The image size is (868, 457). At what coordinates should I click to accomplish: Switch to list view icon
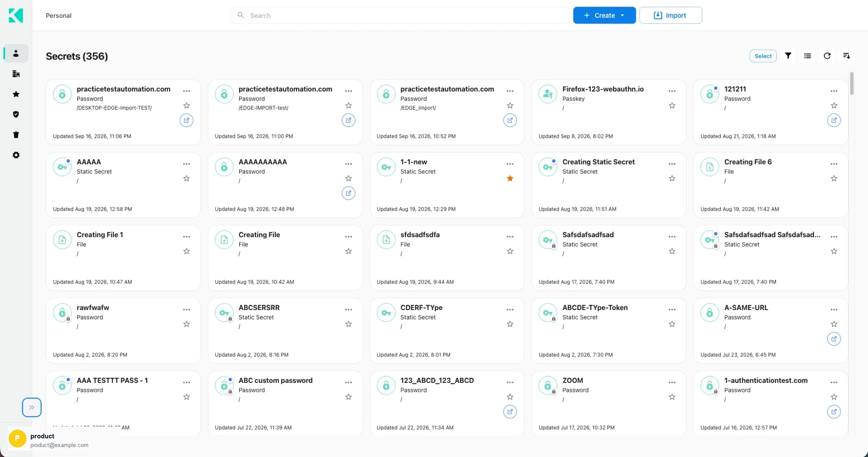(807, 56)
